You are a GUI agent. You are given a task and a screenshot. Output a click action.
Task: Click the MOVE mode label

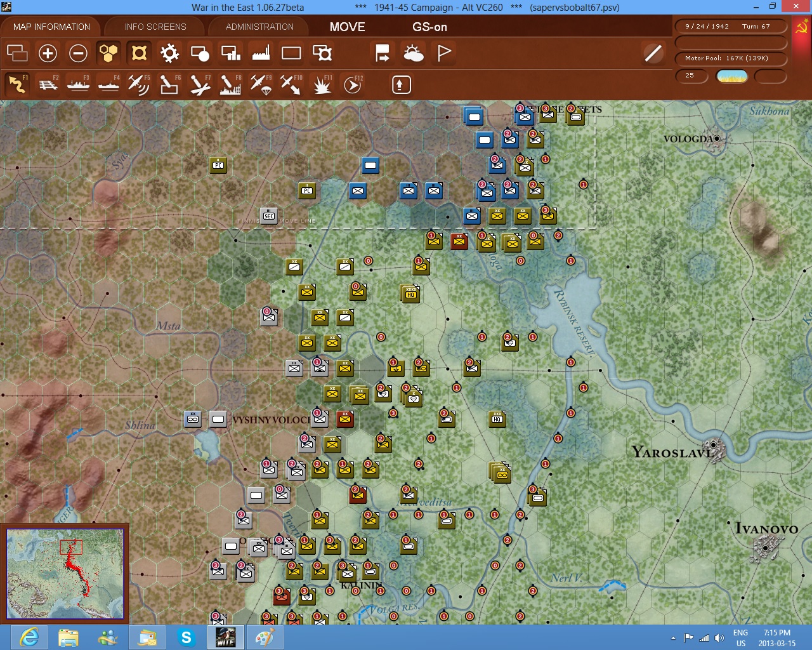[x=347, y=27]
